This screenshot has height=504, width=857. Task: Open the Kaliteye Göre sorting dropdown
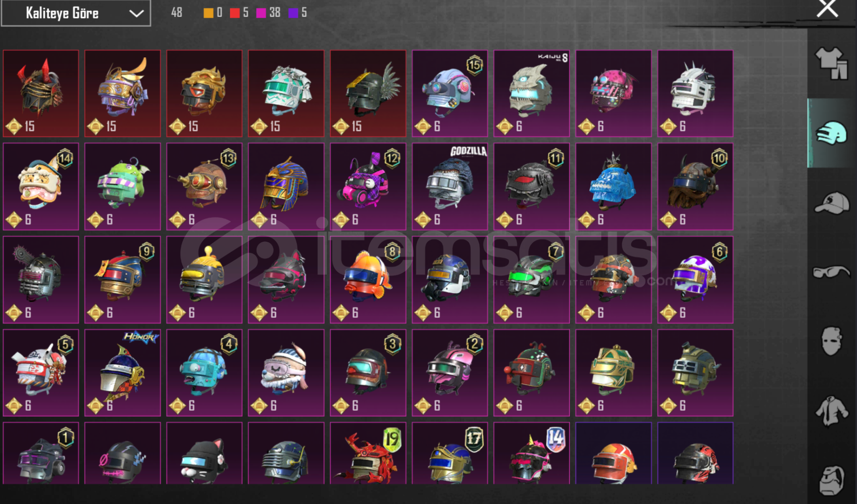(x=76, y=13)
